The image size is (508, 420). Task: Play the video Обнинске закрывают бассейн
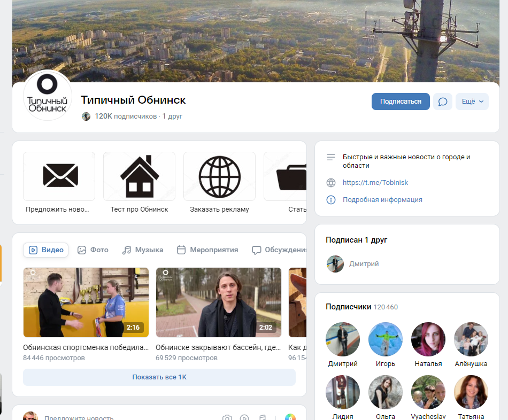[x=219, y=302]
